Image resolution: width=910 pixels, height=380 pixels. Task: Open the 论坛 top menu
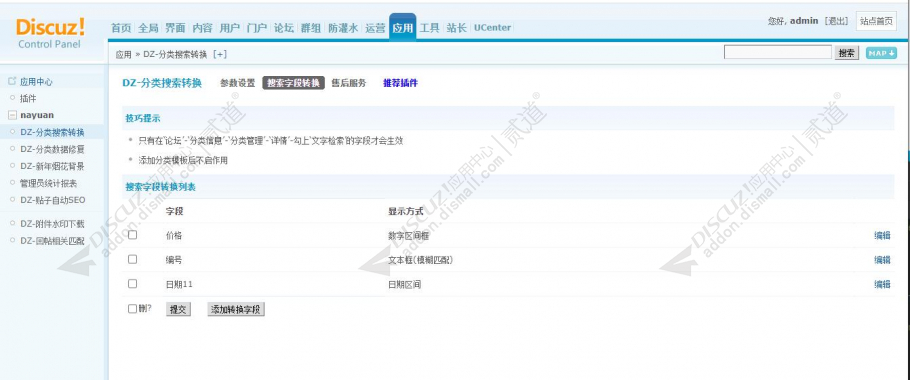284,28
